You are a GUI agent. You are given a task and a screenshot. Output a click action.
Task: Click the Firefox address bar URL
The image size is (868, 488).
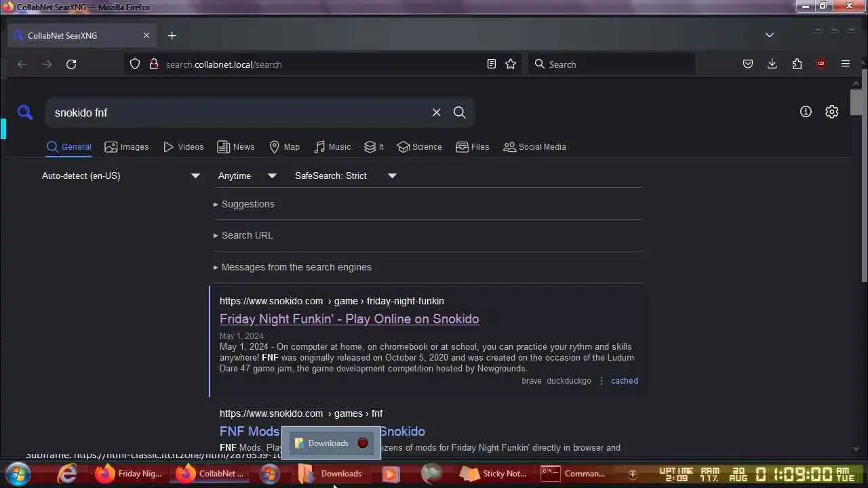[224, 64]
